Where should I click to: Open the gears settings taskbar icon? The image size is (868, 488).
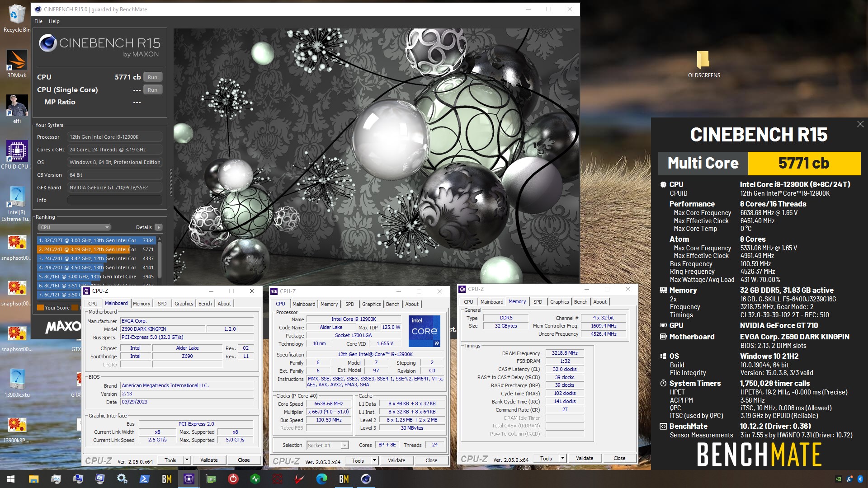122,479
